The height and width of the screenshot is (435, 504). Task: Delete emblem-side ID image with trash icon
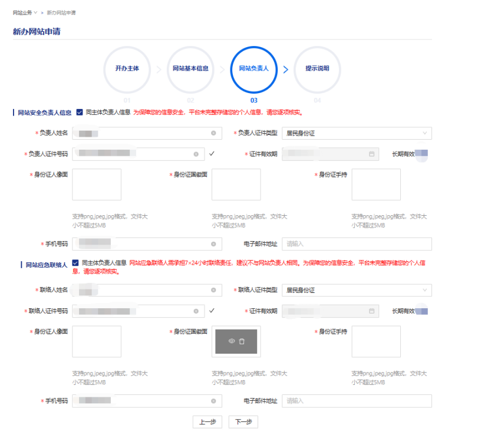point(242,341)
